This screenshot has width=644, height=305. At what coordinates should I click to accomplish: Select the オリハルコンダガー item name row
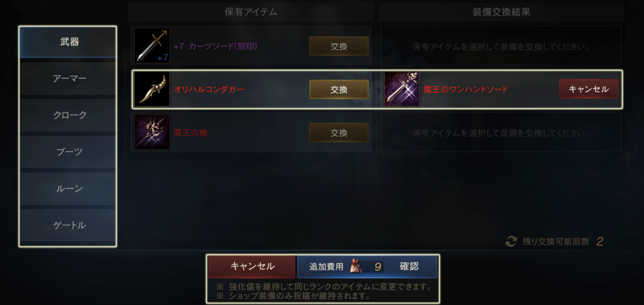(252, 89)
